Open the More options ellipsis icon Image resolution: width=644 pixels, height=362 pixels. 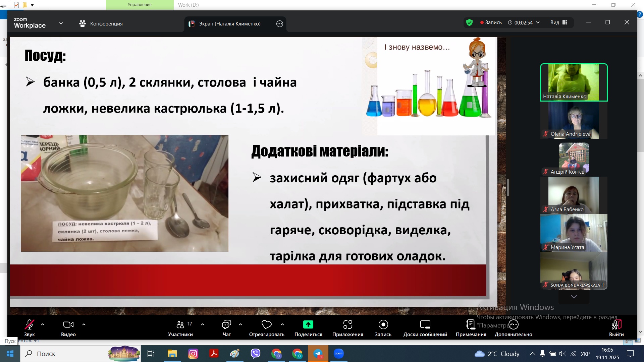(513, 325)
